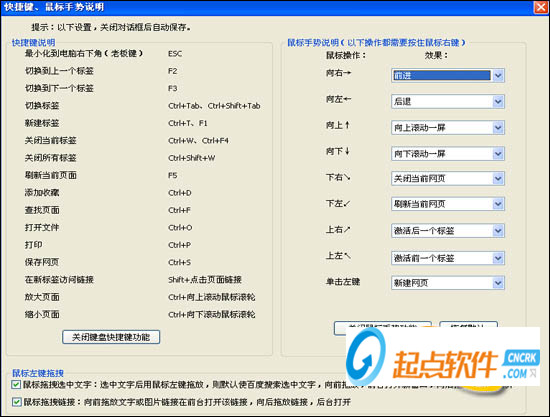Viewport: 550px width, 417px height.
Task: Click the 添加收藏 label
Action: pyautogui.click(x=42, y=193)
